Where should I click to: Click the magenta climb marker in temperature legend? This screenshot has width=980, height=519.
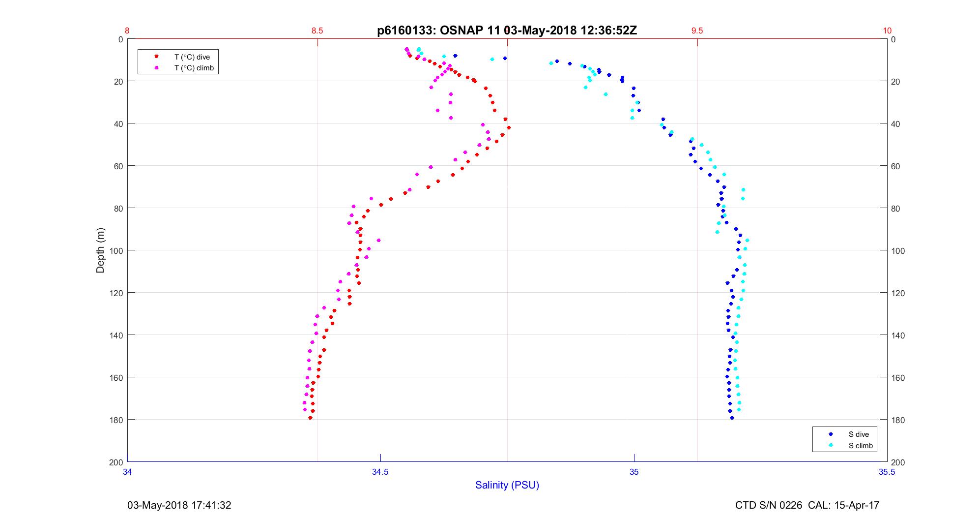pyautogui.click(x=157, y=68)
